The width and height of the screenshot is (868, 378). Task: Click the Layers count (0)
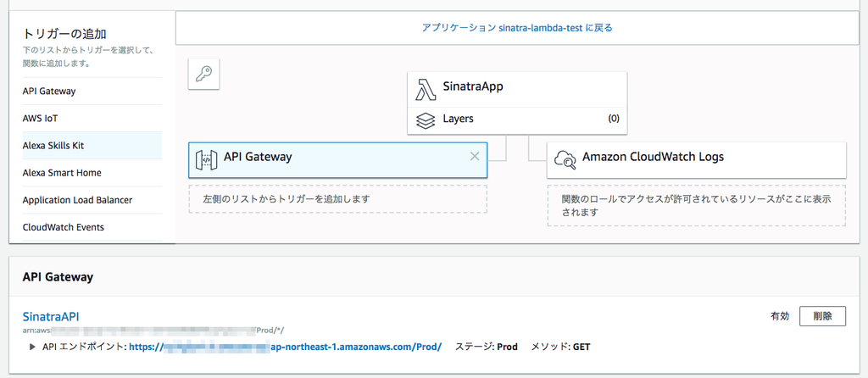tap(614, 119)
